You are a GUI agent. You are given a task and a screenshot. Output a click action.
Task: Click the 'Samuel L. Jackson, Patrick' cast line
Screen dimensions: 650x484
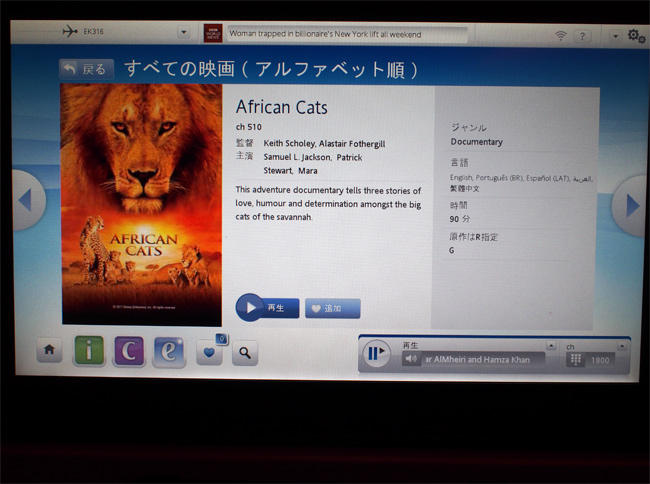tap(313, 157)
